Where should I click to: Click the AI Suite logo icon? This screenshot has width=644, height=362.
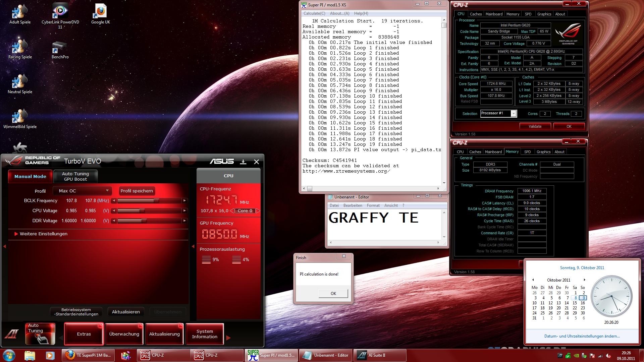[x=12, y=334]
